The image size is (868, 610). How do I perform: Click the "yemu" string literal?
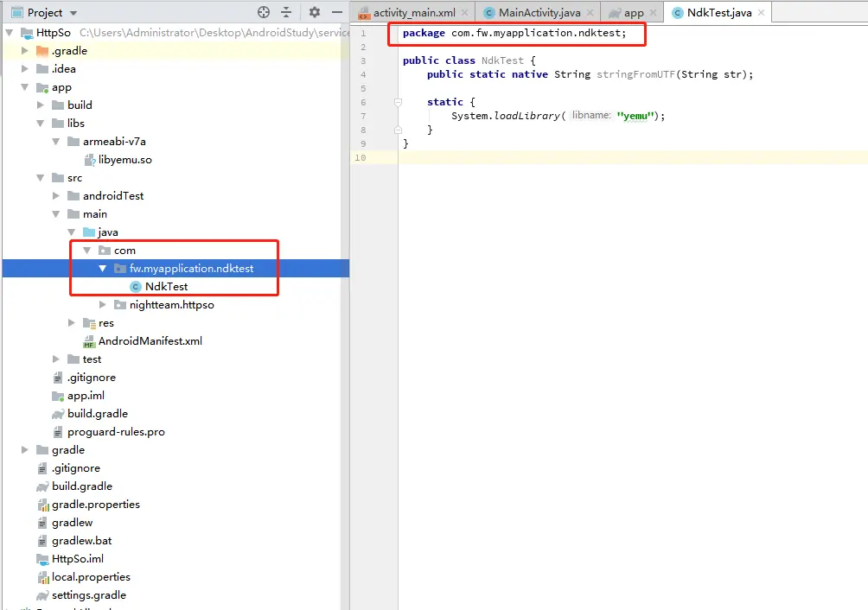pos(635,116)
